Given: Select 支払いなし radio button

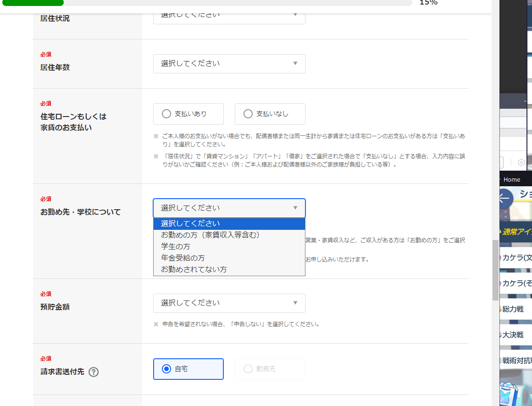Looking at the screenshot, I should (270, 114).
